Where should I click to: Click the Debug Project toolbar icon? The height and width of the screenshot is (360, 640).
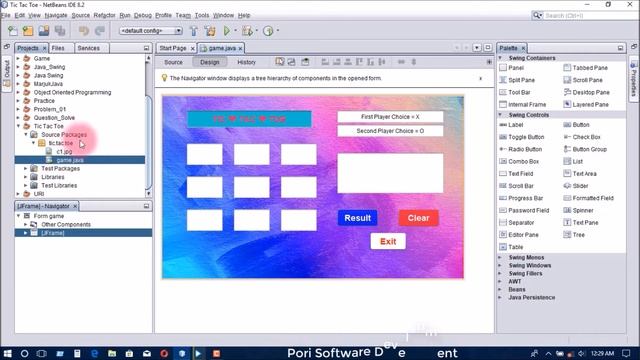(x=247, y=31)
